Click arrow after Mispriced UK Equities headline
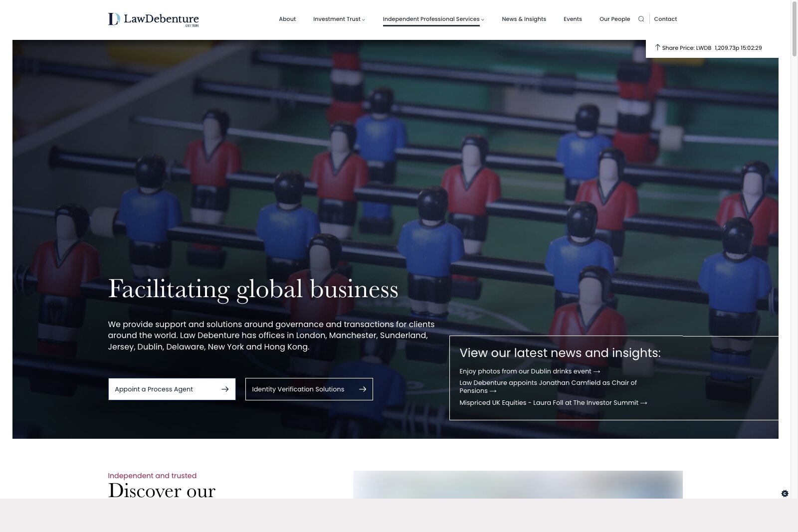The image size is (798, 532). pyautogui.click(x=643, y=403)
